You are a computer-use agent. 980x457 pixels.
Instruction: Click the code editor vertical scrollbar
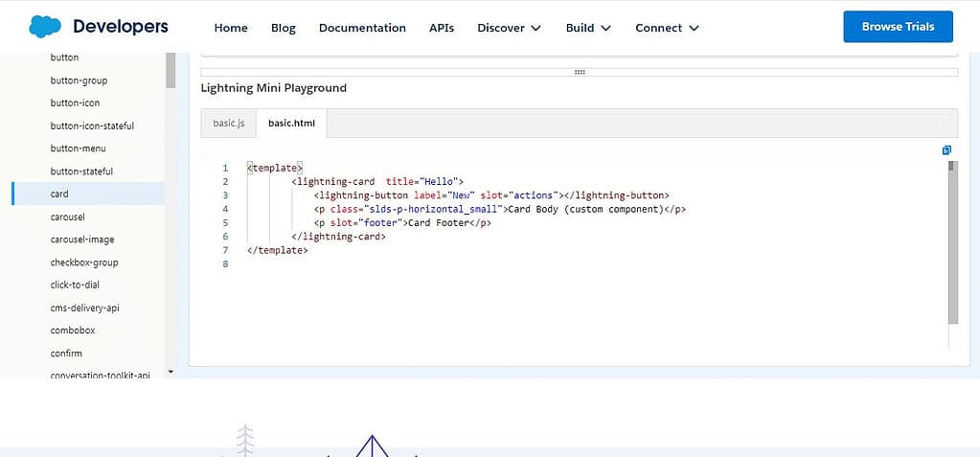click(952, 242)
